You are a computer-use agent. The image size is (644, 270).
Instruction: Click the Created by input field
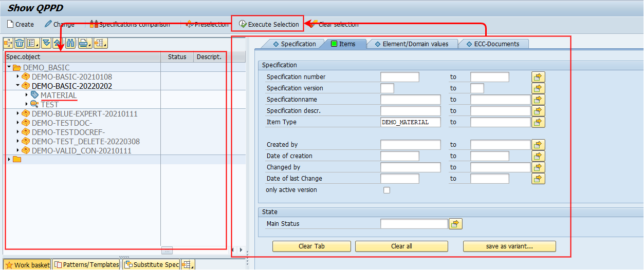(410, 145)
